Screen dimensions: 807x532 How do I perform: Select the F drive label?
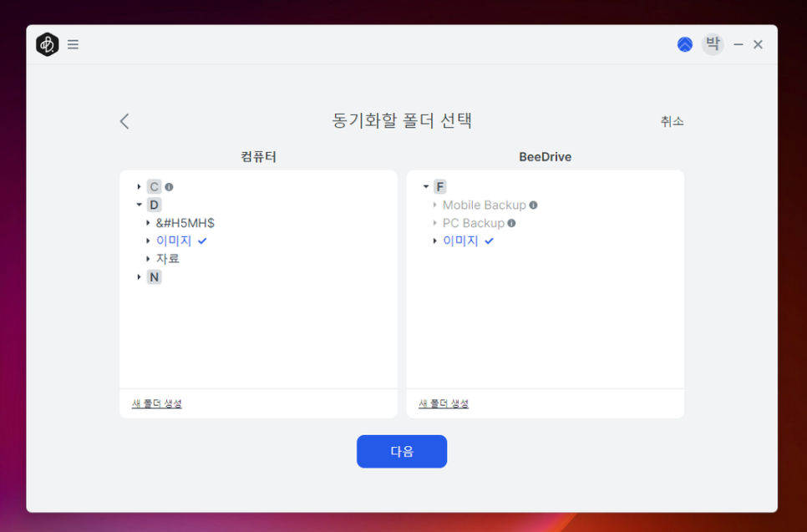point(440,187)
